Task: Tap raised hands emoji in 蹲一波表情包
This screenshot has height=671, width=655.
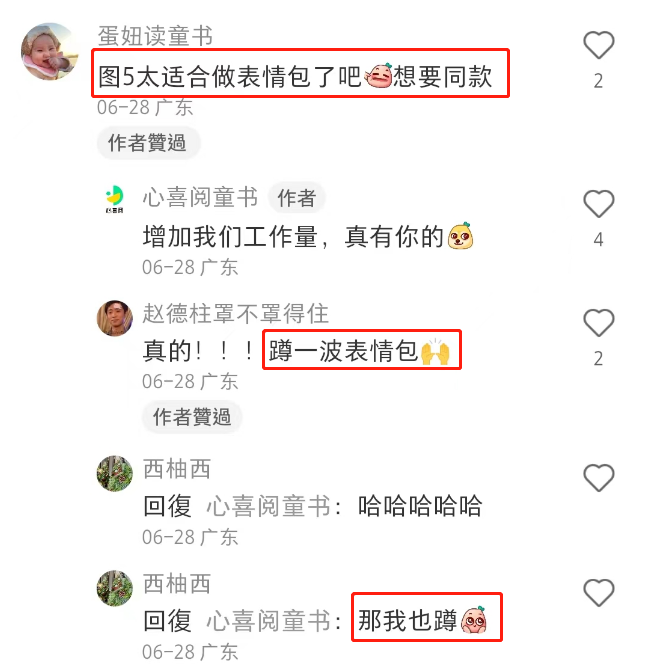Action: [x=435, y=351]
